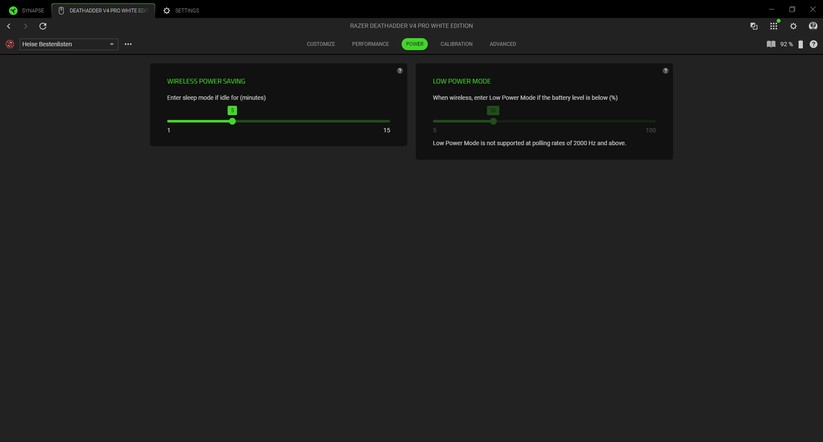Open the Calibration section

456,44
